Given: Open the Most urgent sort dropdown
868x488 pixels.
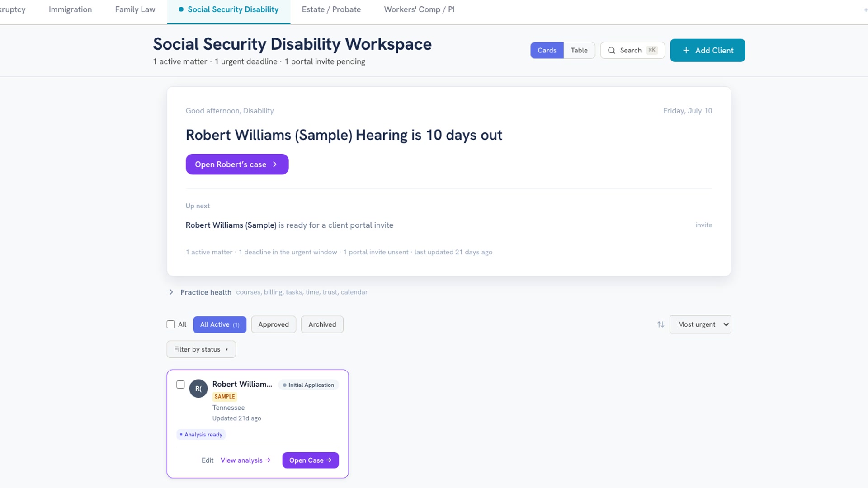Looking at the screenshot, I should [x=700, y=324].
